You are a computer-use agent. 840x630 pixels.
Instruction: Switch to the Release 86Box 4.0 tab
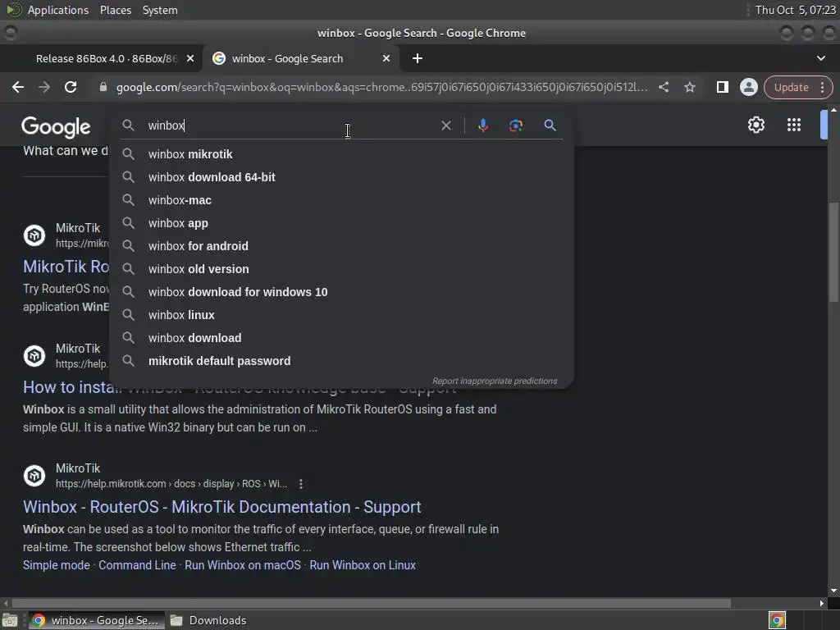point(106,58)
